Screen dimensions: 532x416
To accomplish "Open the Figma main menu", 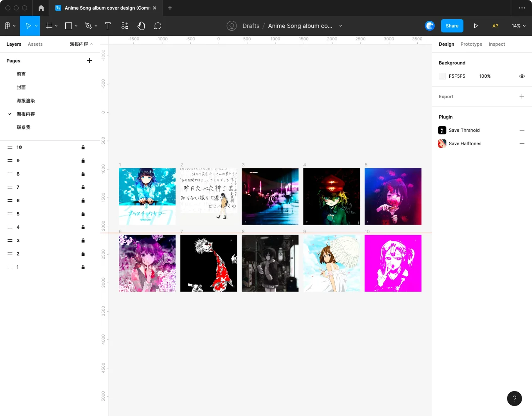I will (x=10, y=26).
